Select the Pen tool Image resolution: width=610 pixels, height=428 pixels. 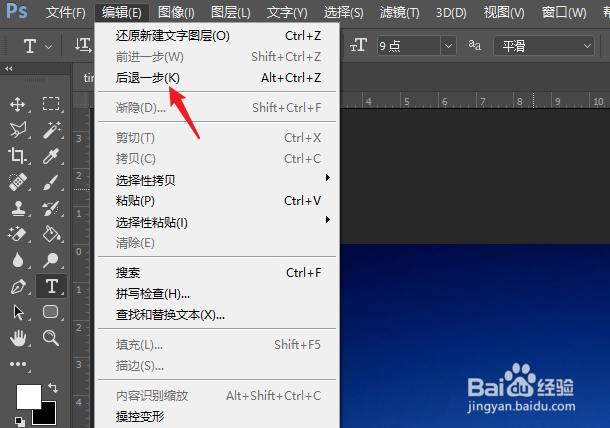(x=18, y=287)
